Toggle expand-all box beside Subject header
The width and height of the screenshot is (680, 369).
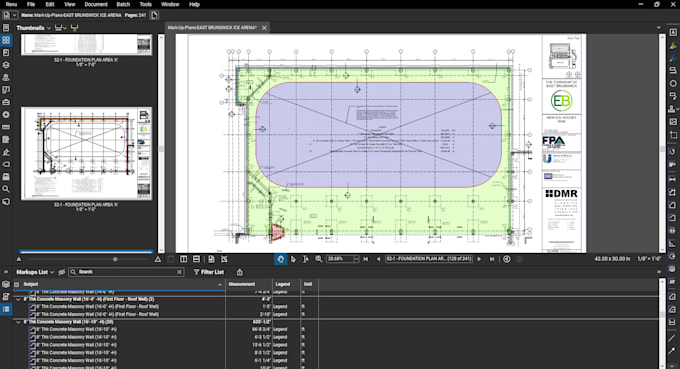coord(16,284)
